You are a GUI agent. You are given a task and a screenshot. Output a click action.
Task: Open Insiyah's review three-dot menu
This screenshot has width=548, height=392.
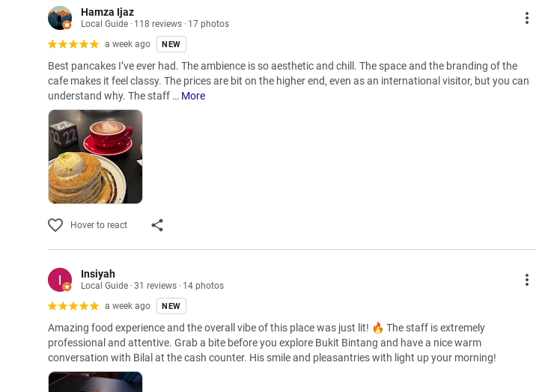527,280
